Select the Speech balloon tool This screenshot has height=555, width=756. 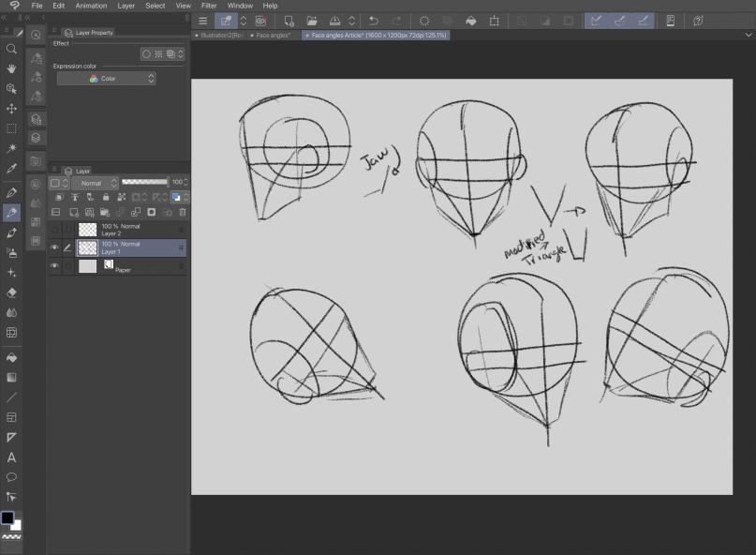coord(11,477)
